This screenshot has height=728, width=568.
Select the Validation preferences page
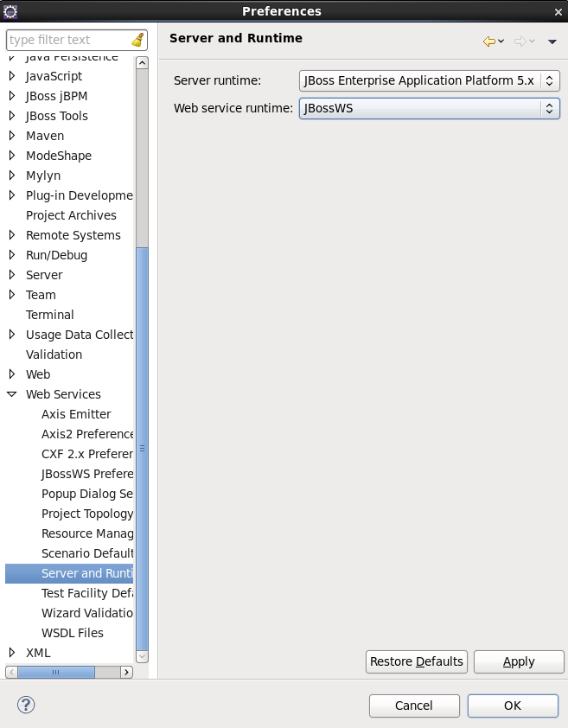54,354
